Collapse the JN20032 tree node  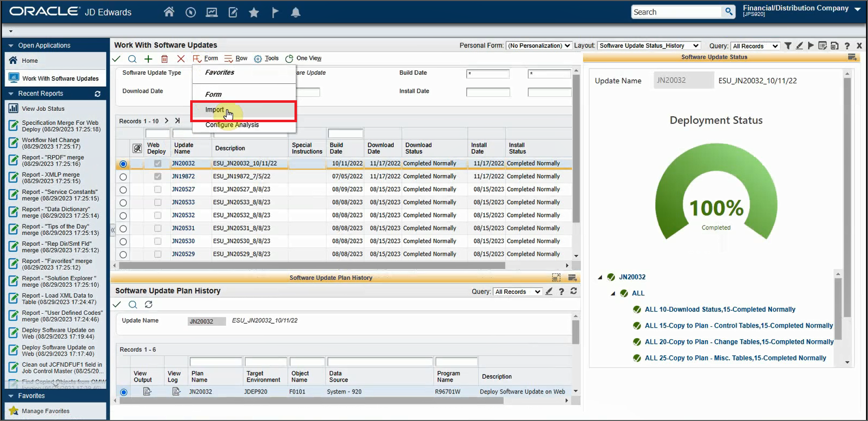coord(600,277)
